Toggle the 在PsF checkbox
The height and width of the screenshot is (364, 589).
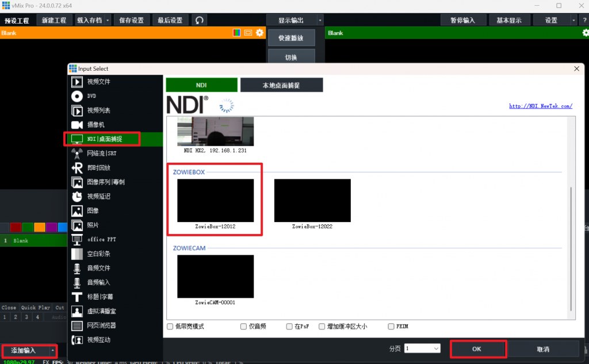[289, 327]
